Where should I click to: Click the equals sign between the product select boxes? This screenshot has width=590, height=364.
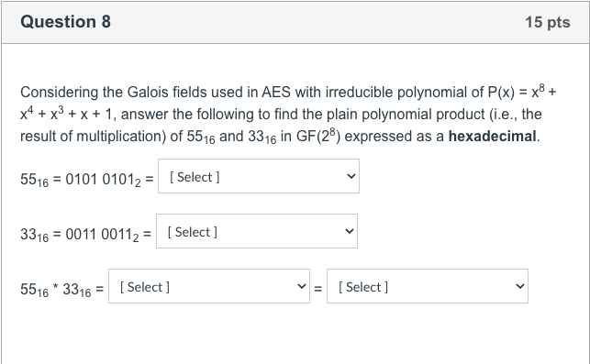pos(318,289)
